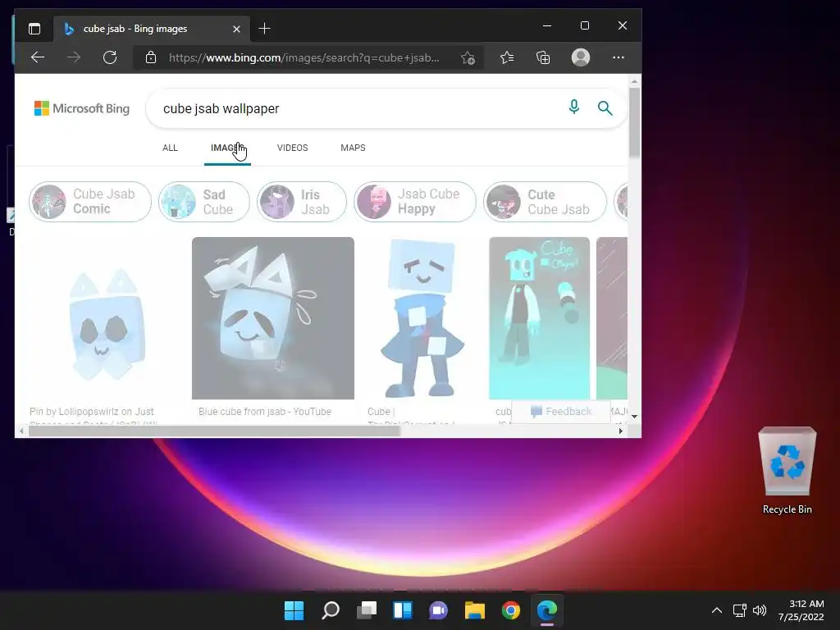Screen dimensions: 840x630
Task: Click the horizontal scrollbar thumb
Action: tap(214, 431)
